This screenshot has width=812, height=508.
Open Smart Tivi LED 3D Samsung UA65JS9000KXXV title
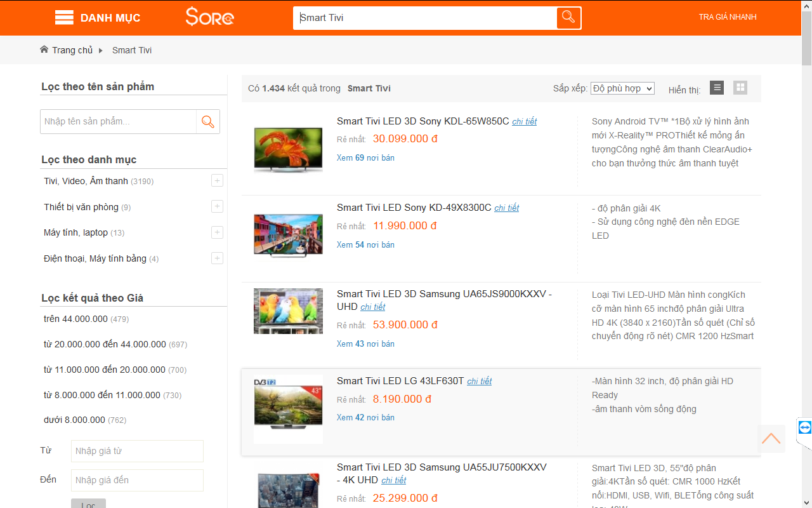point(444,300)
